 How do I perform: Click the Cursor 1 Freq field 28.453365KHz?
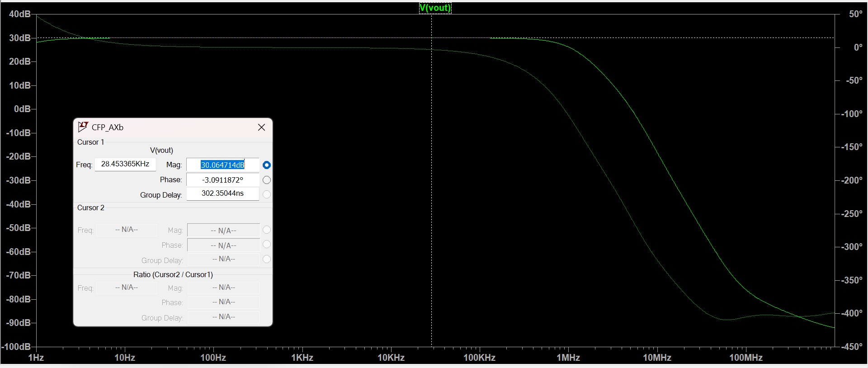click(125, 164)
